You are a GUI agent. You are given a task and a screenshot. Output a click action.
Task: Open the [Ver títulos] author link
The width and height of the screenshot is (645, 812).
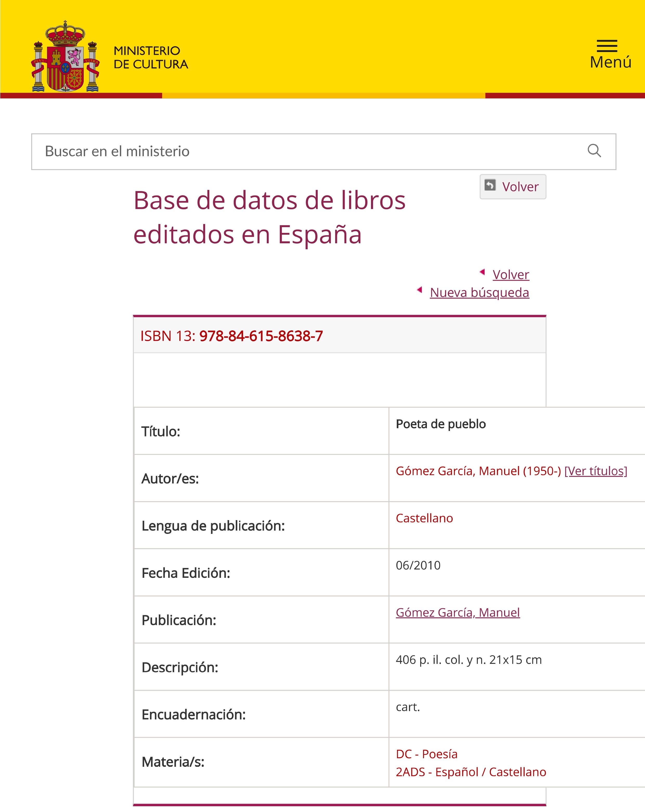(596, 471)
